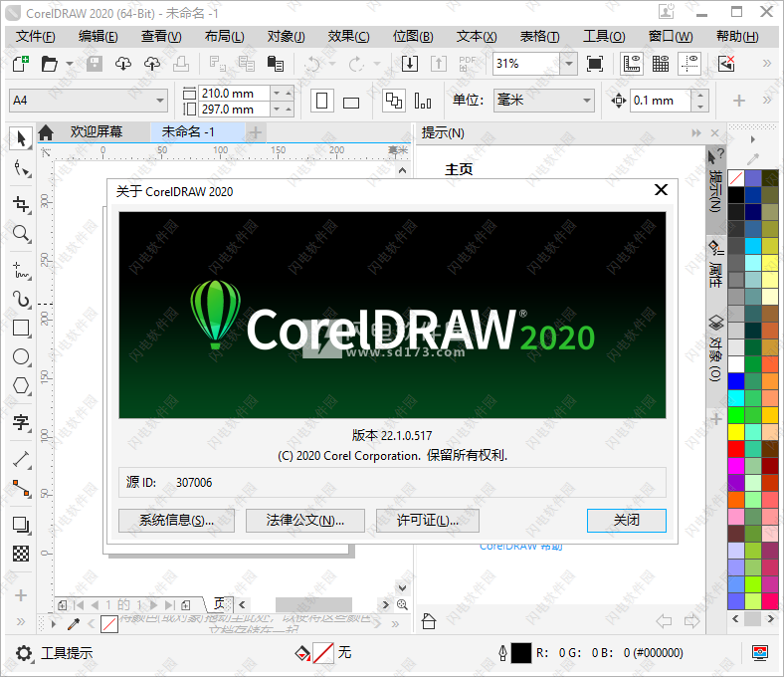Open the zoom level 31% dropdown

(x=568, y=64)
